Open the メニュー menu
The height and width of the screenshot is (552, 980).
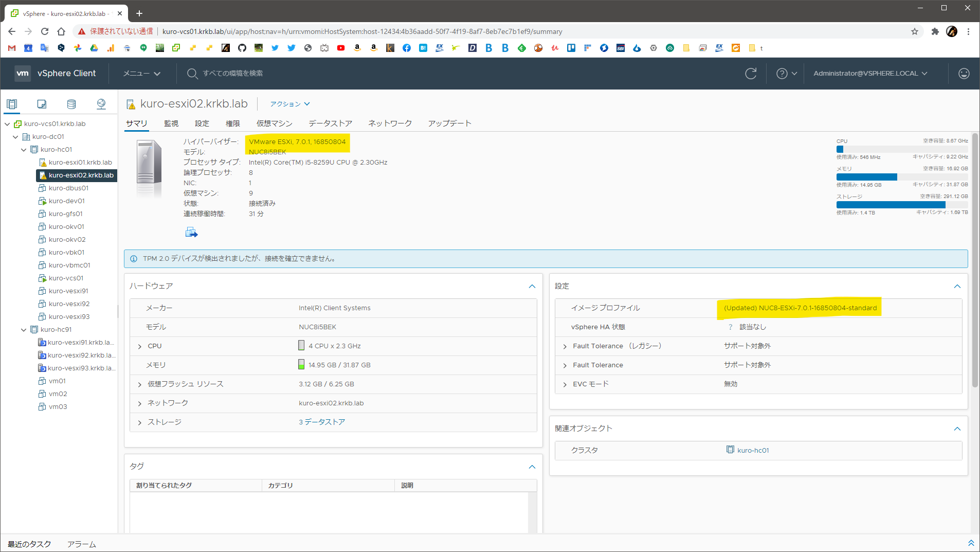tap(140, 73)
